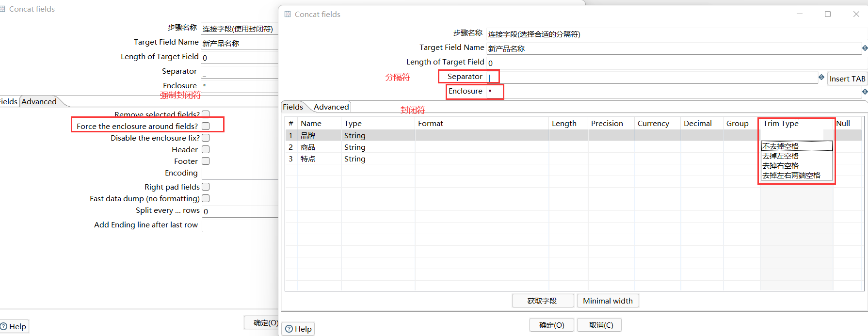Screen dimensions: 868x336
Task: Click the Trim Type column header
Action: 796,123
